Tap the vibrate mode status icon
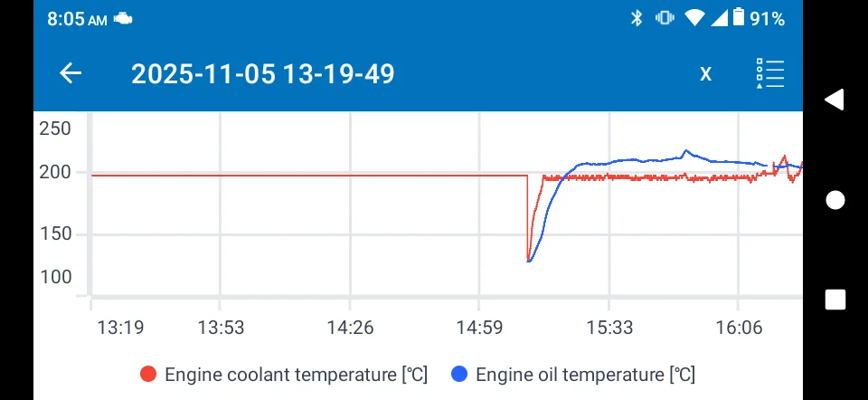This screenshot has width=868, height=400. 665,18
